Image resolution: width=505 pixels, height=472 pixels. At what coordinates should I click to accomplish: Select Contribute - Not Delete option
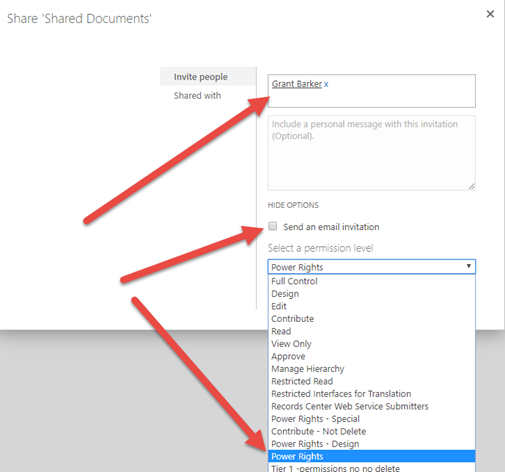tap(372, 431)
